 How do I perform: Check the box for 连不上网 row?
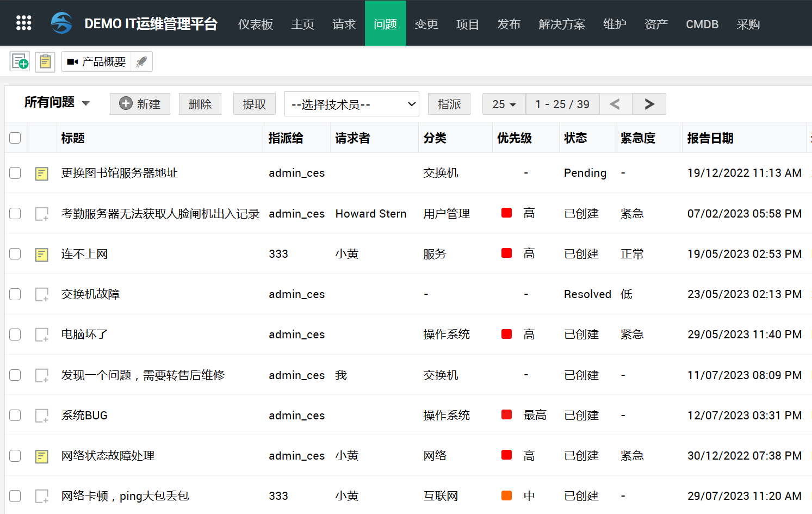[15, 254]
